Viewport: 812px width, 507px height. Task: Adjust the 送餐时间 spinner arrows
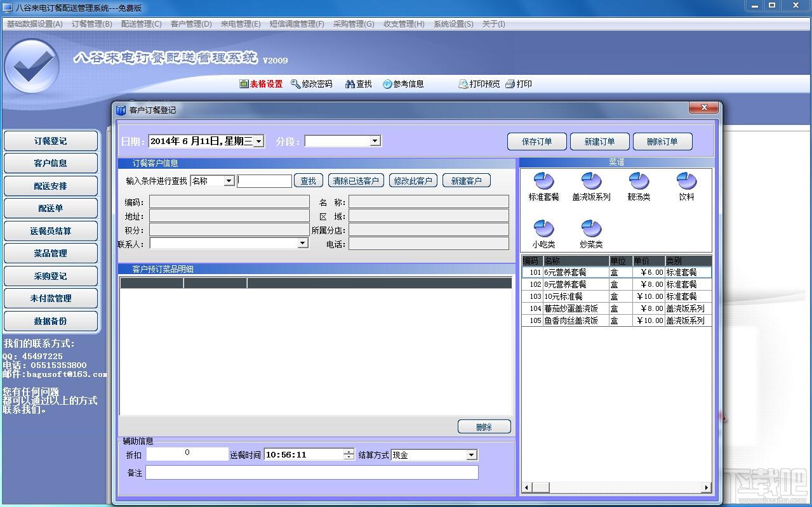[x=349, y=454]
